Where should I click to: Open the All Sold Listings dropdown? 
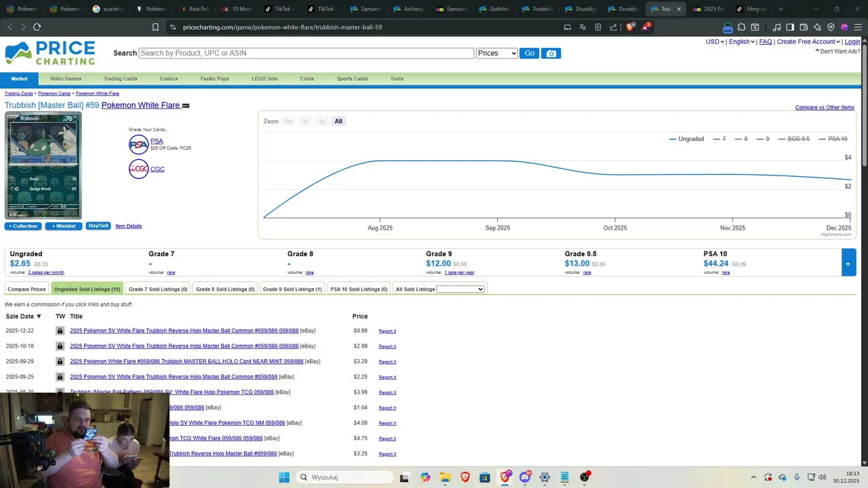pos(460,289)
